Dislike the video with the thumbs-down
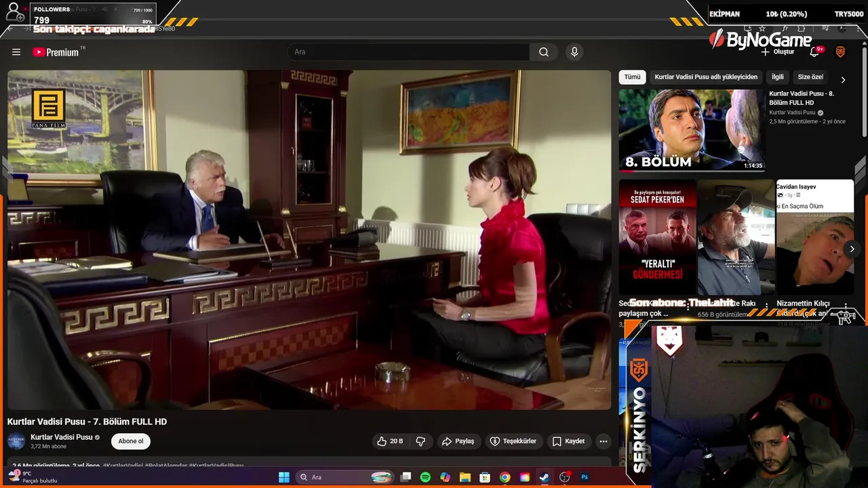Screen dimensions: 868x488 [x=420, y=441]
